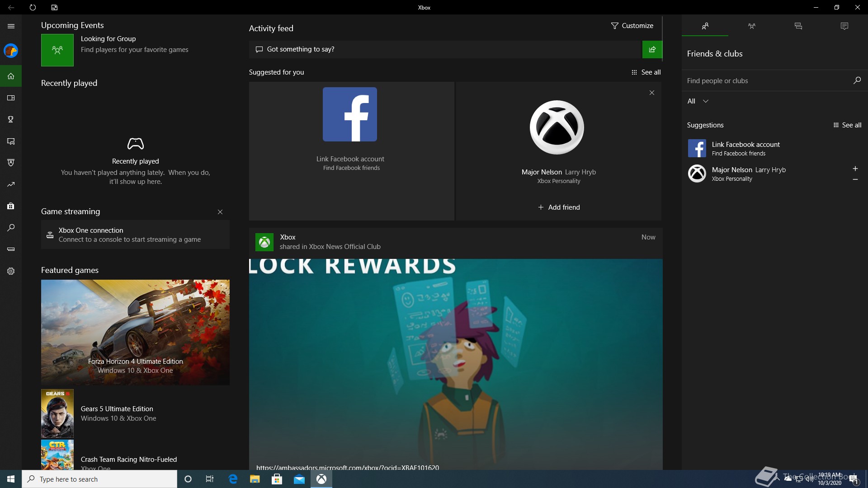
Task: Refresh the Xbox app page
Action: coord(33,7)
